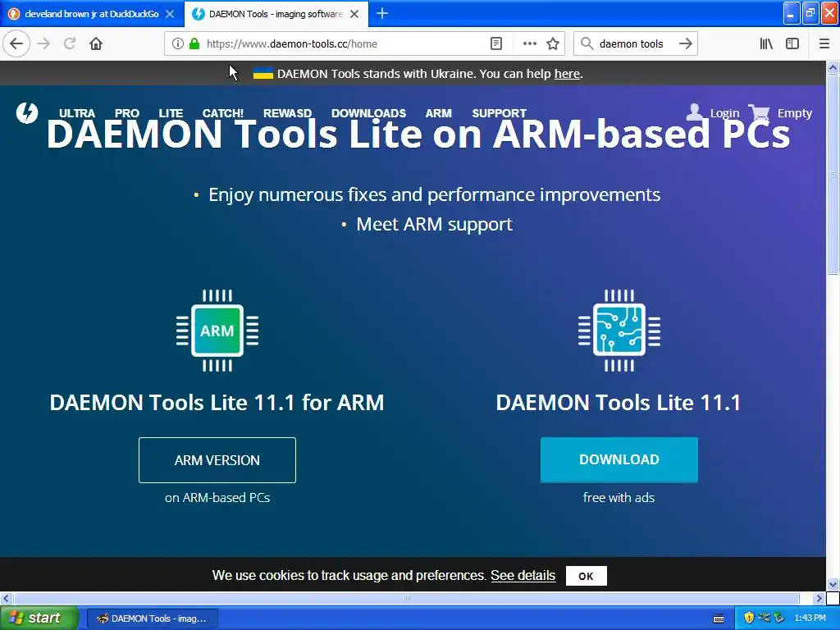The width and height of the screenshot is (840, 630).
Task: Click the ARM chip illustration
Action: [217, 331]
